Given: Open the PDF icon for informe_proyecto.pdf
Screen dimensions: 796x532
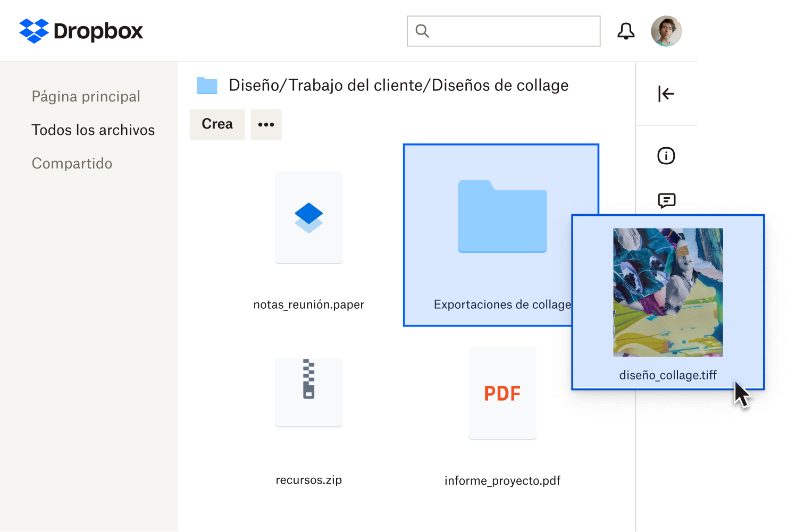Looking at the screenshot, I should tap(502, 393).
